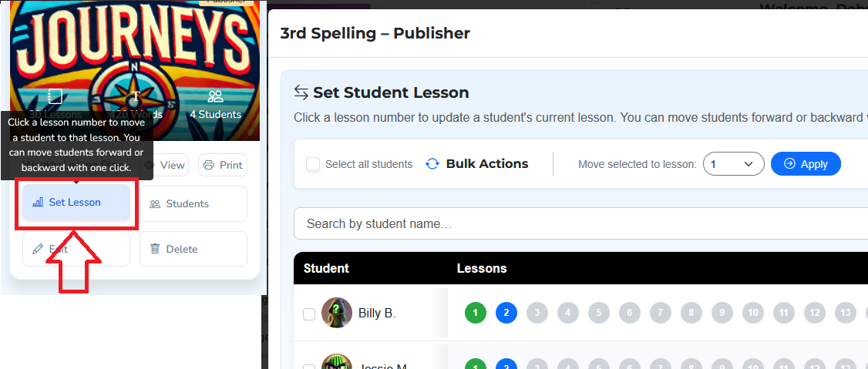Move Billy B. to lesson 9

point(722,313)
